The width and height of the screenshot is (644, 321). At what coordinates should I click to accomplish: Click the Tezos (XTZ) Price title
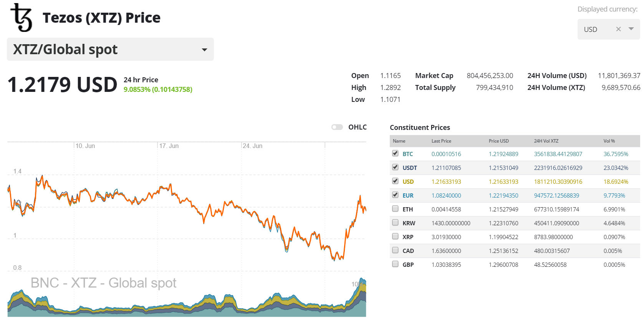(x=101, y=18)
